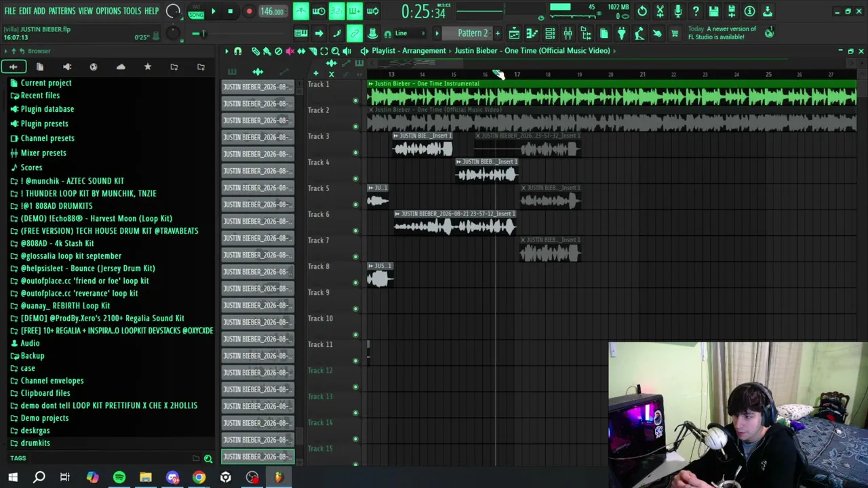Click the FL Studio update notification link

coord(722,33)
